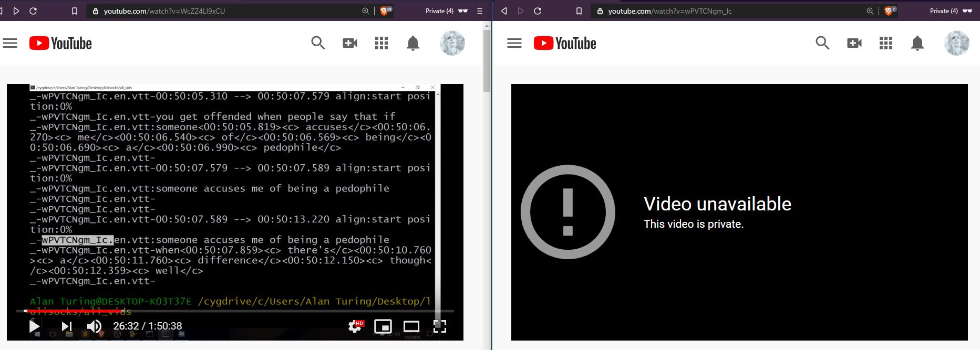Viewport: 980px width, 350px height.
Task: Open zoom magnifier in left browser address bar
Action: (x=366, y=11)
